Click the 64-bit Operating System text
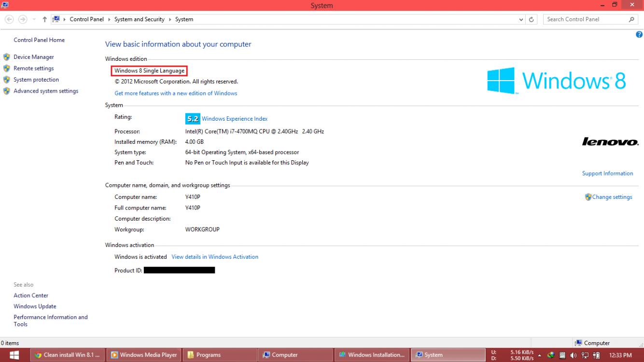Image resolution: width=644 pixels, height=362 pixels. pyautogui.click(x=242, y=152)
